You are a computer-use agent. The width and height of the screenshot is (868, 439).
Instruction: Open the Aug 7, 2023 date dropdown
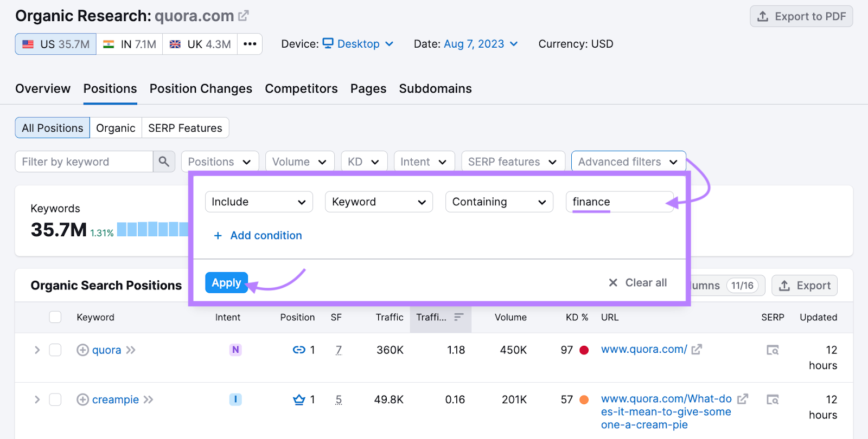(481, 44)
